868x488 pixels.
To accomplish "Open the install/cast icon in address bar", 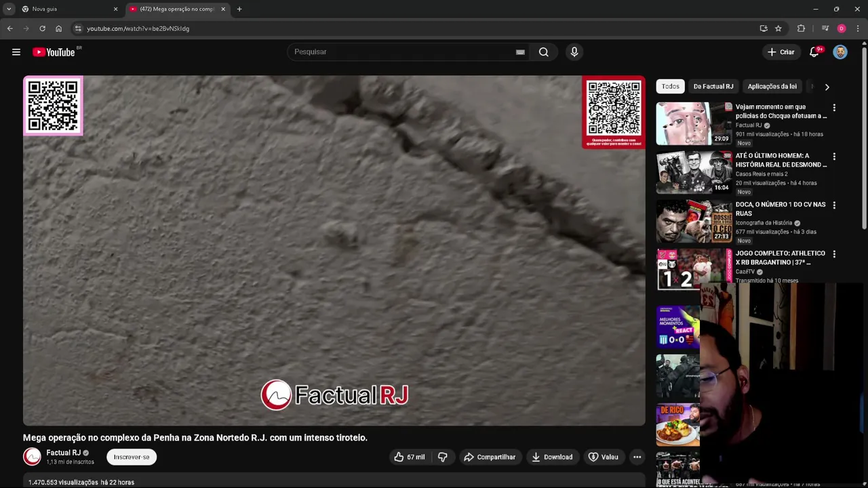I will [764, 28].
